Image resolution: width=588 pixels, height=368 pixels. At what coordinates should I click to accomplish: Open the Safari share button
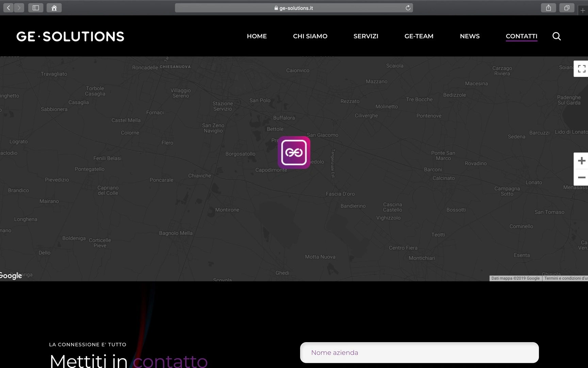pos(549,8)
